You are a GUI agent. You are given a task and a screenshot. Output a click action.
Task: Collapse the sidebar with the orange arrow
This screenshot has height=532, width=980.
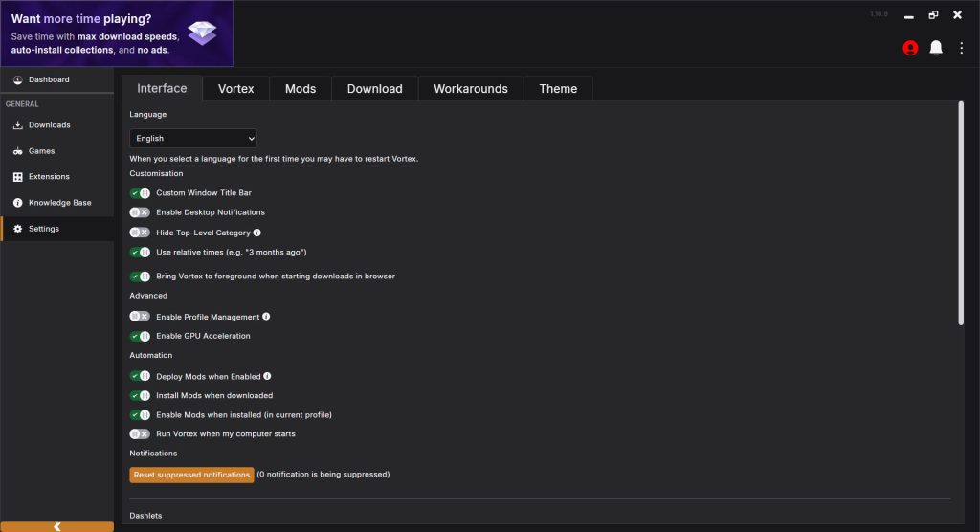coord(56,527)
